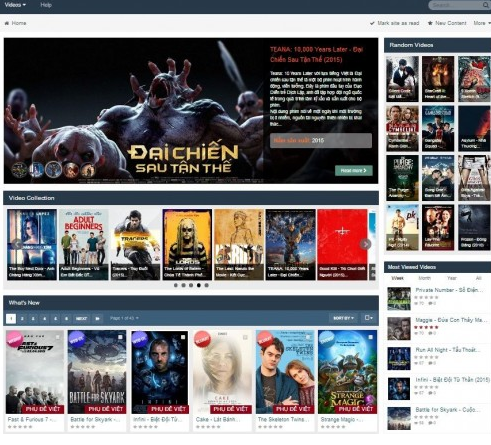
Task: Open the Good Kill red poster in collection
Action: pos(342,244)
